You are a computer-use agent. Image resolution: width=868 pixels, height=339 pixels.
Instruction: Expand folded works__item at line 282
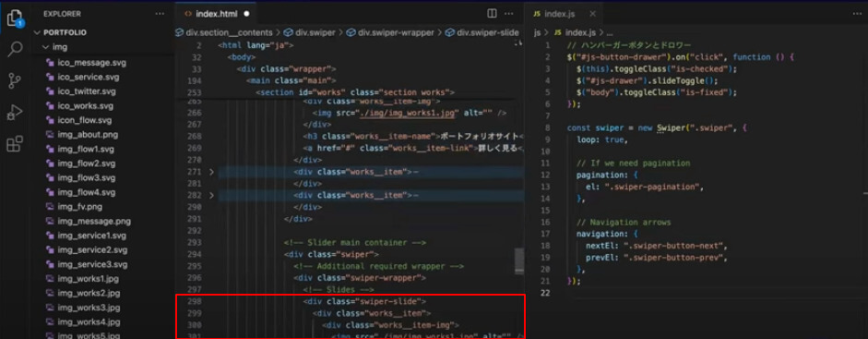(x=211, y=196)
